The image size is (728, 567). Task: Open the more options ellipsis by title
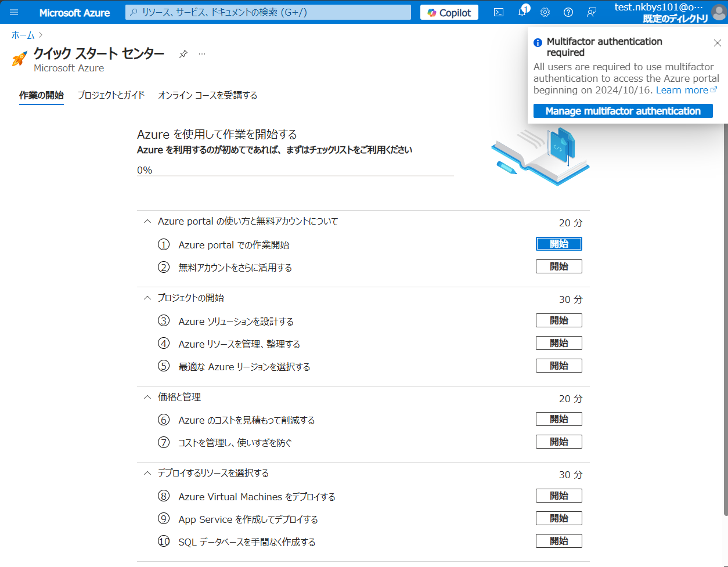click(x=202, y=54)
